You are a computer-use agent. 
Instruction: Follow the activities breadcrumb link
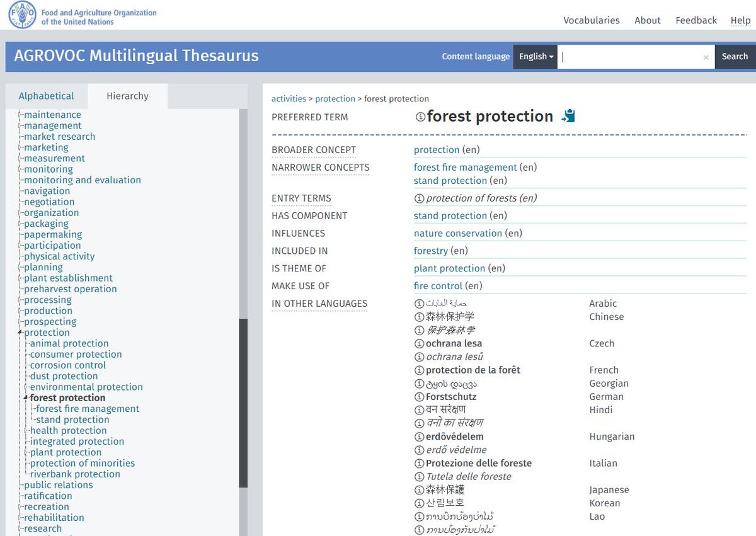pyautogui.click(x=289, y=99)
